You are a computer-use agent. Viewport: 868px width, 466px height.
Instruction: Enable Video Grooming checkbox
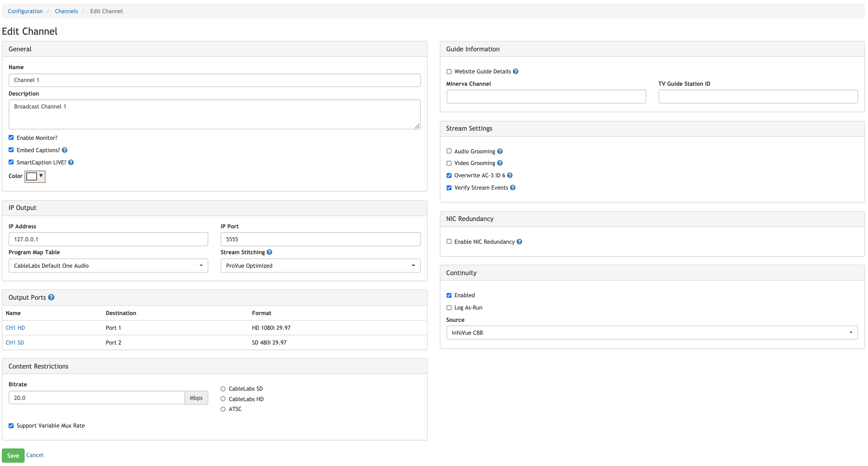(449, 163)
